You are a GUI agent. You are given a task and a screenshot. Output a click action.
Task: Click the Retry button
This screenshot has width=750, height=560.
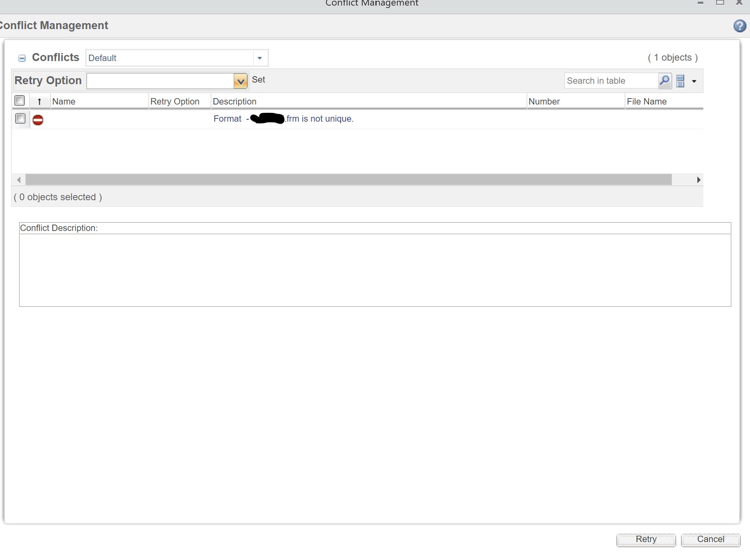pyautogui.click(x=645, y=539)
